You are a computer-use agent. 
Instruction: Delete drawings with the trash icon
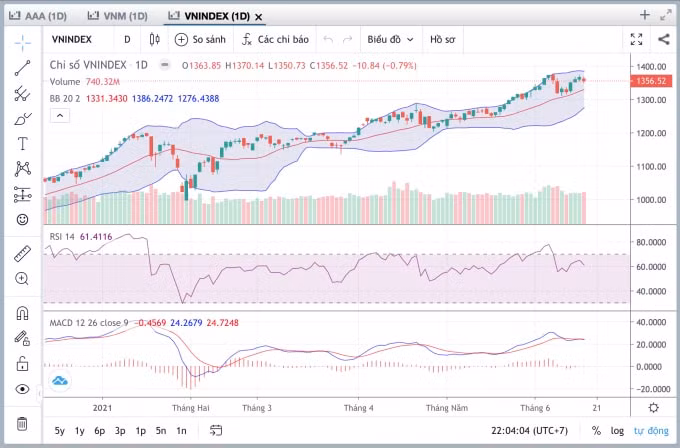click(x=22, y=424)
